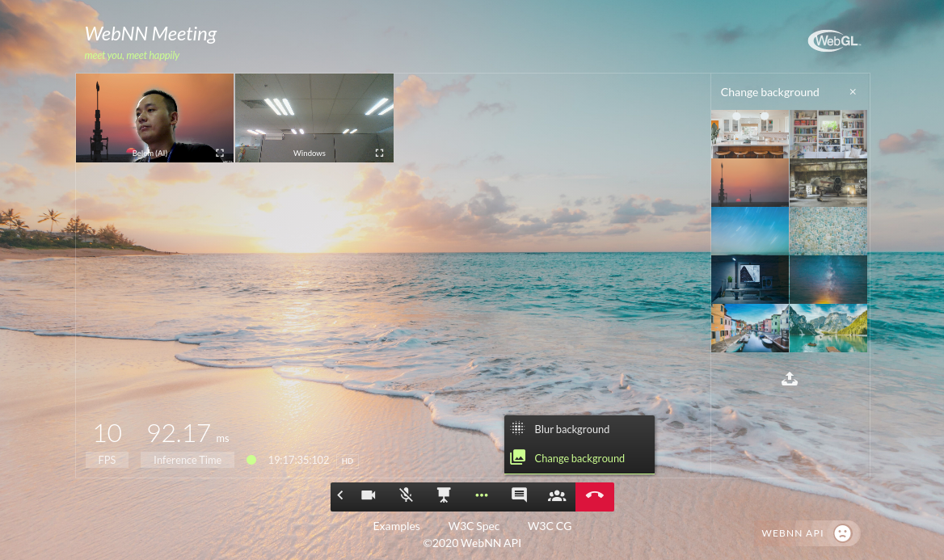944x560 pixels.
Task: Select Change background menu entry
Action: [x=579, y=458]
